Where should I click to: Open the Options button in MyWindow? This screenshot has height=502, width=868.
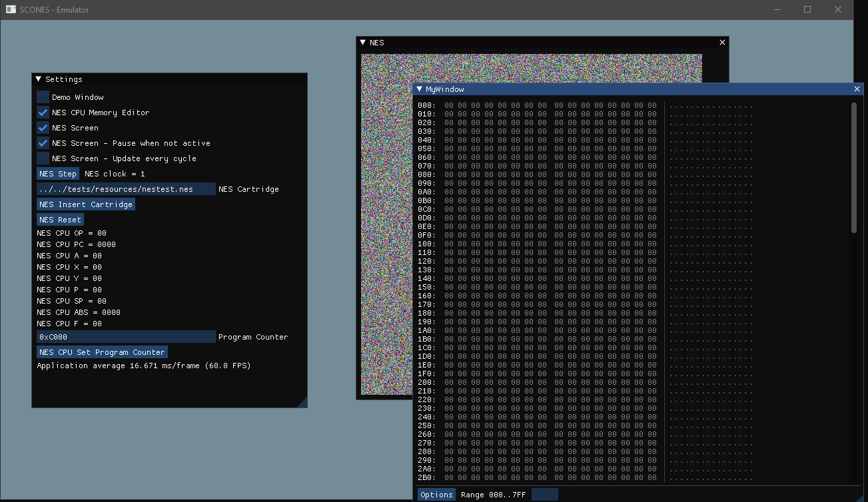click(x=436, y=495)
